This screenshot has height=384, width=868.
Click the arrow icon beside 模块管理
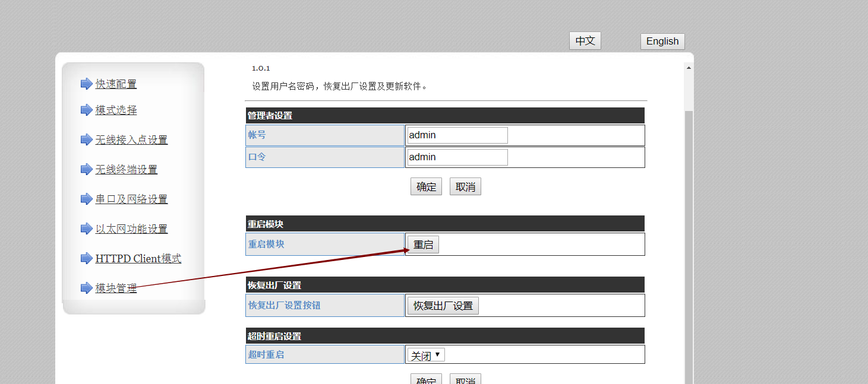[x=86, y=288]
